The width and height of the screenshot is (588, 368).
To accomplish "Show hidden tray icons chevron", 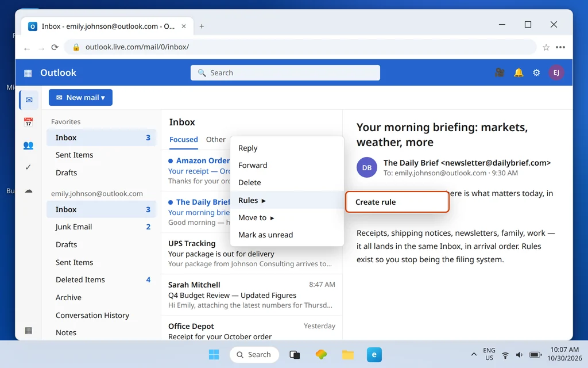I will (x=474, y=354).
